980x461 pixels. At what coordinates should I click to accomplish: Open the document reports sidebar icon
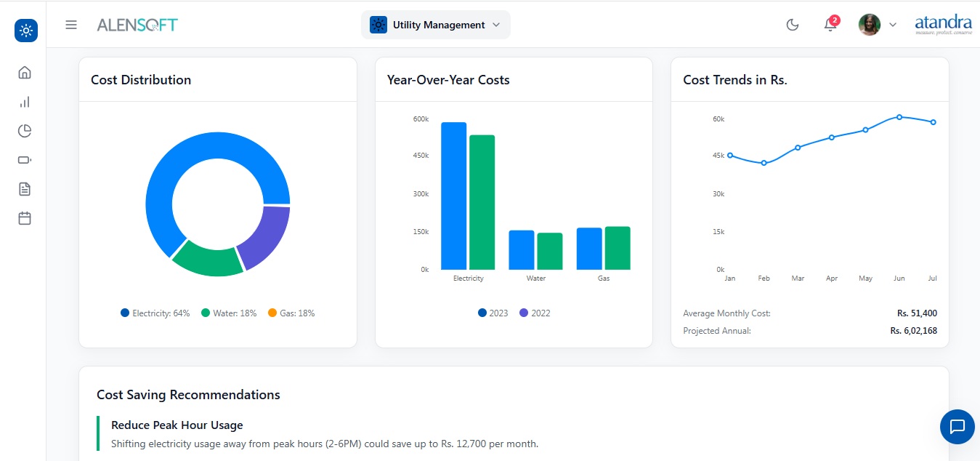[x=25, y=189]
